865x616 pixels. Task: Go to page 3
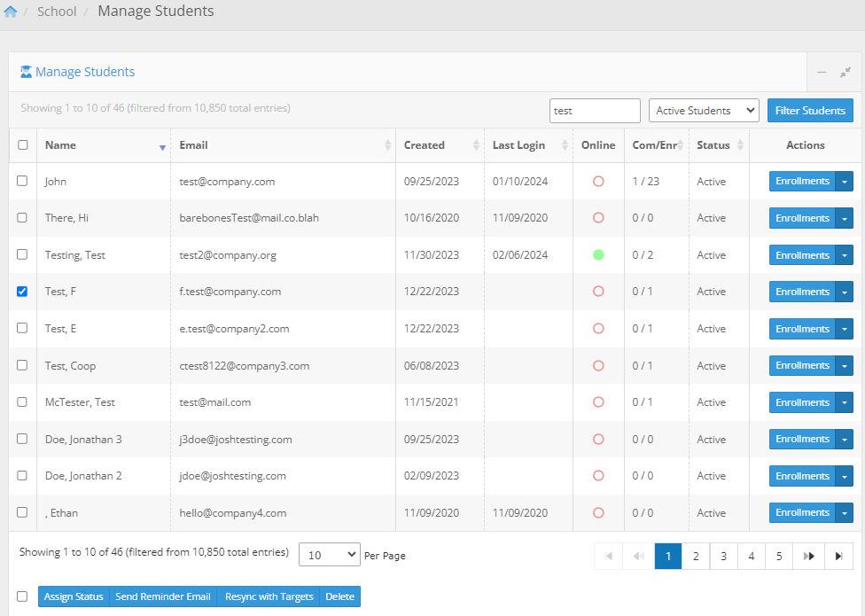pyautogui.click(x=723, y=556)
